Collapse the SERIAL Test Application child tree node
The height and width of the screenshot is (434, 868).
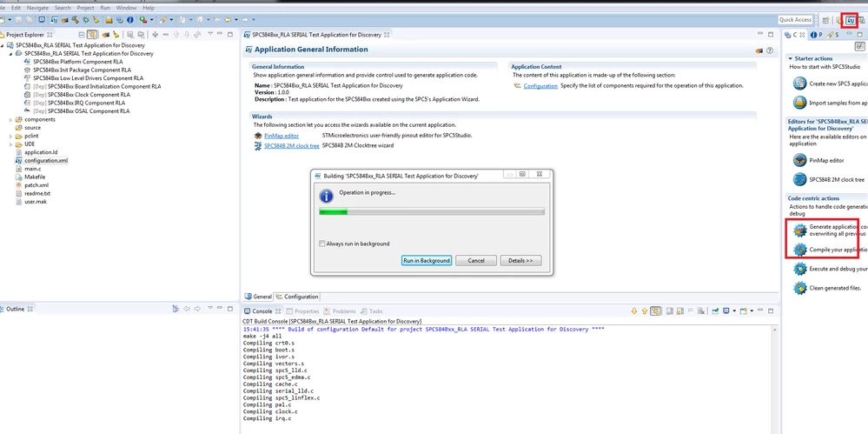pyautogui.click(x=10, y=54)
